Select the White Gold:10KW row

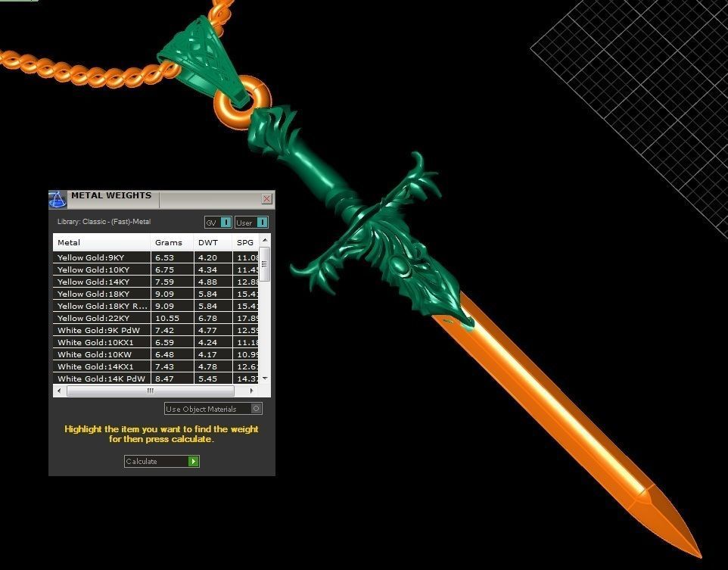tap(156, 354)
